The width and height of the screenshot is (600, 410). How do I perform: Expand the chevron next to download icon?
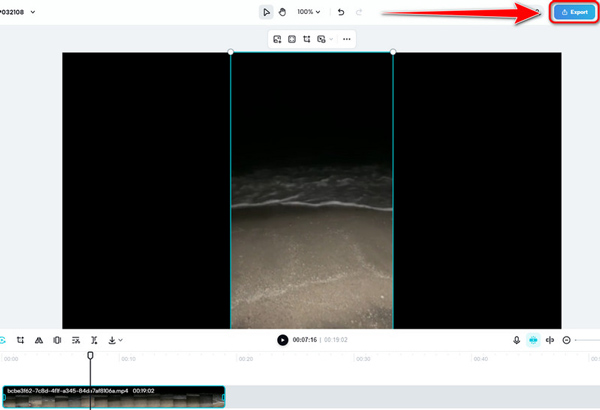click(x=121, y=340)
